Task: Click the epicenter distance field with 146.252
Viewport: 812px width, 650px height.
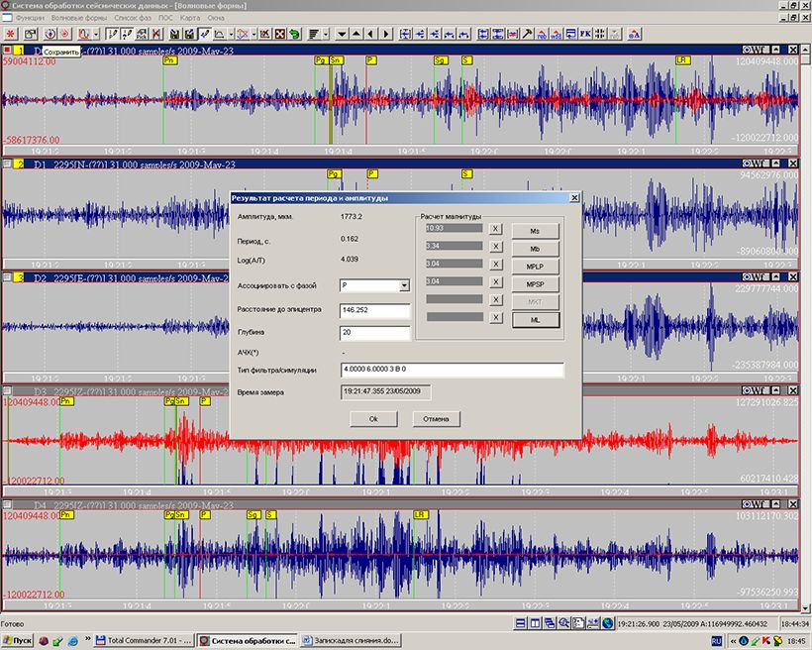Action: 374,310
